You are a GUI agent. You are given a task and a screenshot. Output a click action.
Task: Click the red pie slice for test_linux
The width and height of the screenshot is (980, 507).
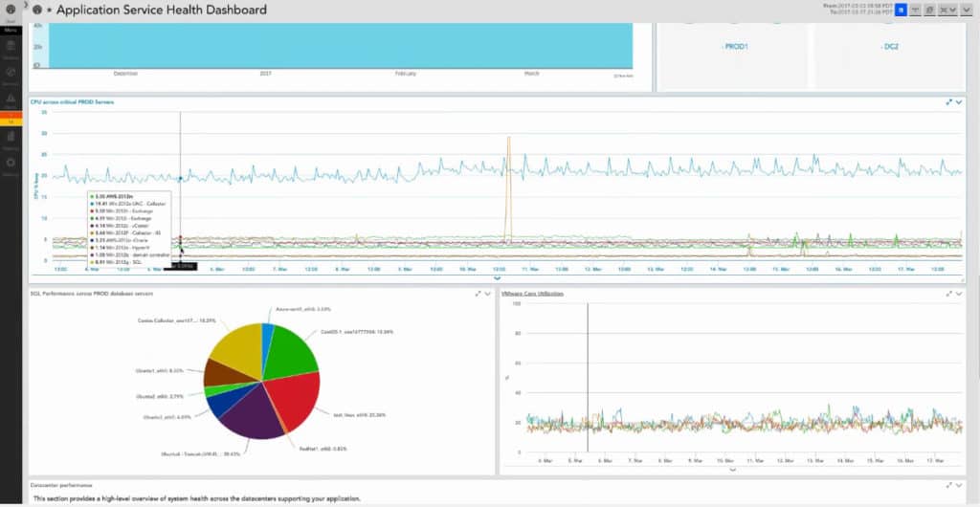(294, 400)
